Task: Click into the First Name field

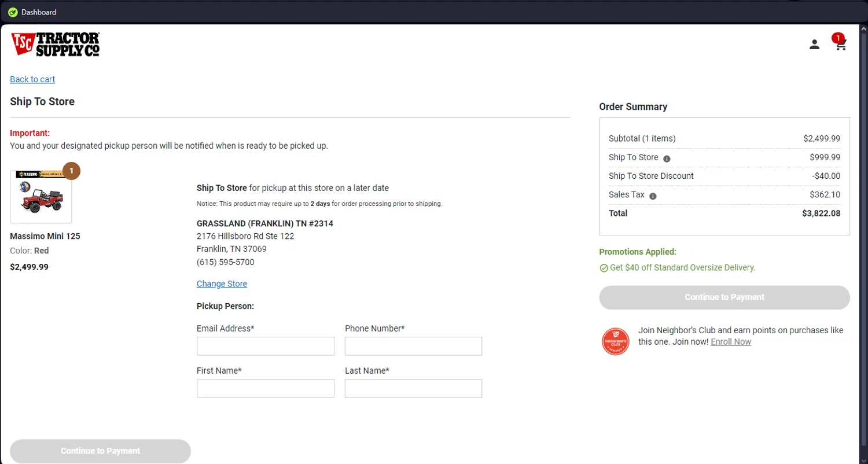Action: coord(265,388)
